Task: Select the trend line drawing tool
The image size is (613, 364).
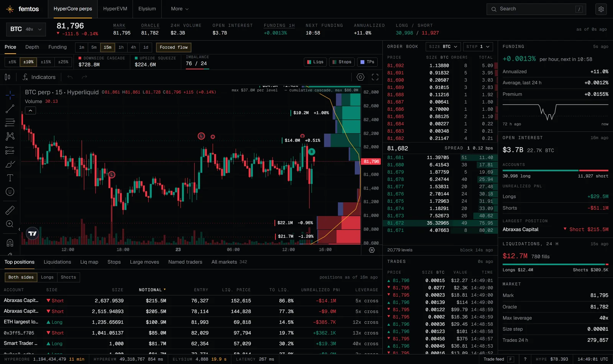Action: 10,109
